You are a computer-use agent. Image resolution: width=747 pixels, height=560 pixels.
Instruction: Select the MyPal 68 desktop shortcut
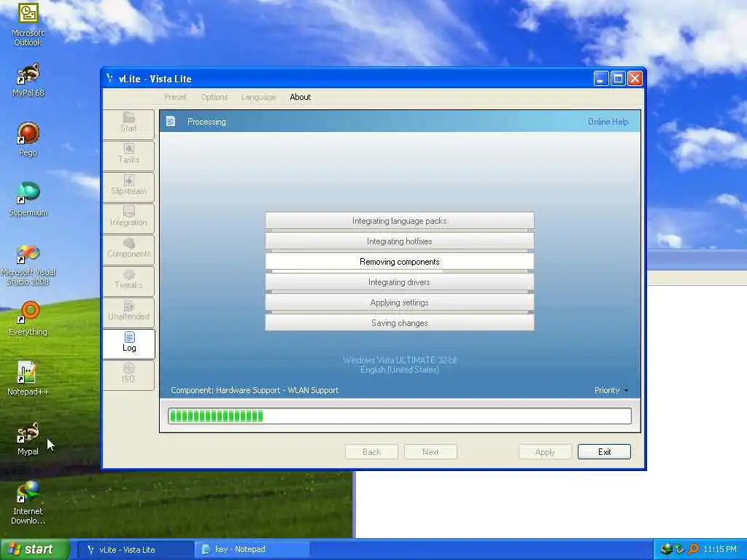[28, 79]
